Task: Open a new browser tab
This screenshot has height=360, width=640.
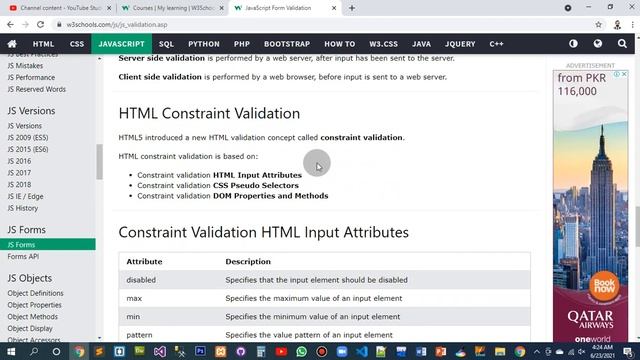Action: click(x=352, y=8)
